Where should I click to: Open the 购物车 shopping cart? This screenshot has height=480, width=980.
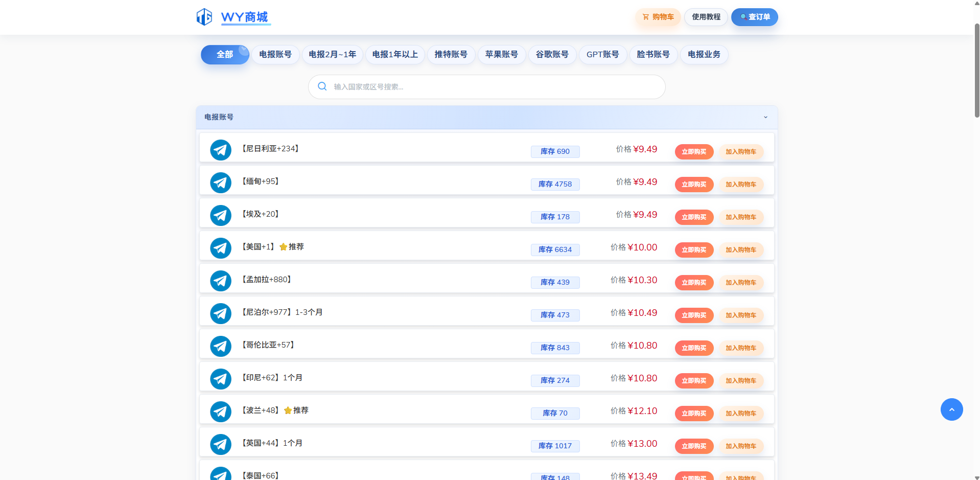[x=658, y=17]
